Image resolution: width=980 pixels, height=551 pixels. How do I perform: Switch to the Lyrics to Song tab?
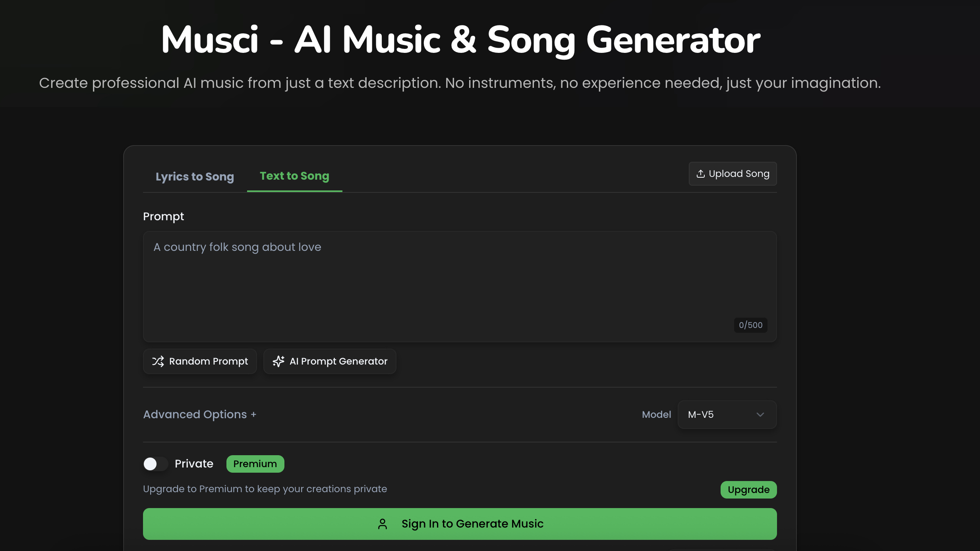pyautogui.click(x=195, y=177)
